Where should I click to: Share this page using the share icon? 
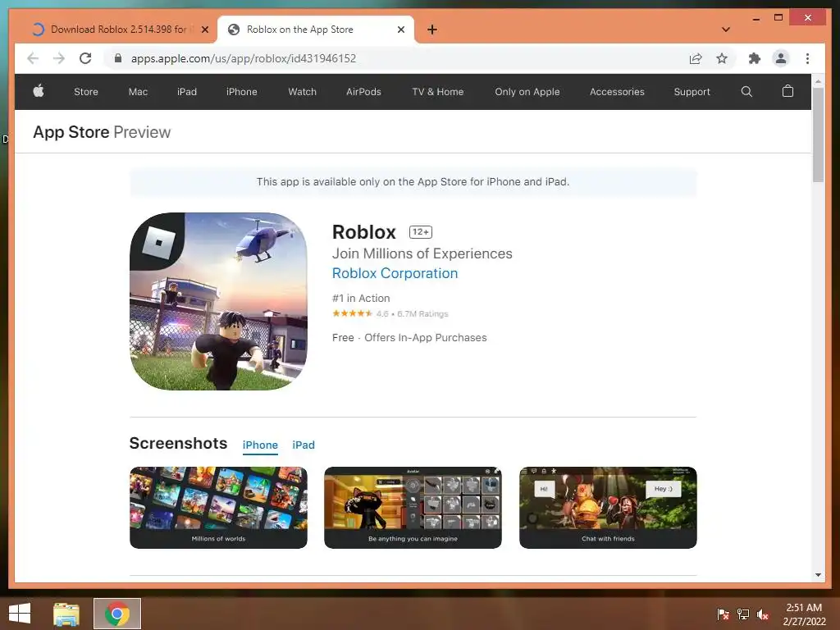click(x=696, y=58)
